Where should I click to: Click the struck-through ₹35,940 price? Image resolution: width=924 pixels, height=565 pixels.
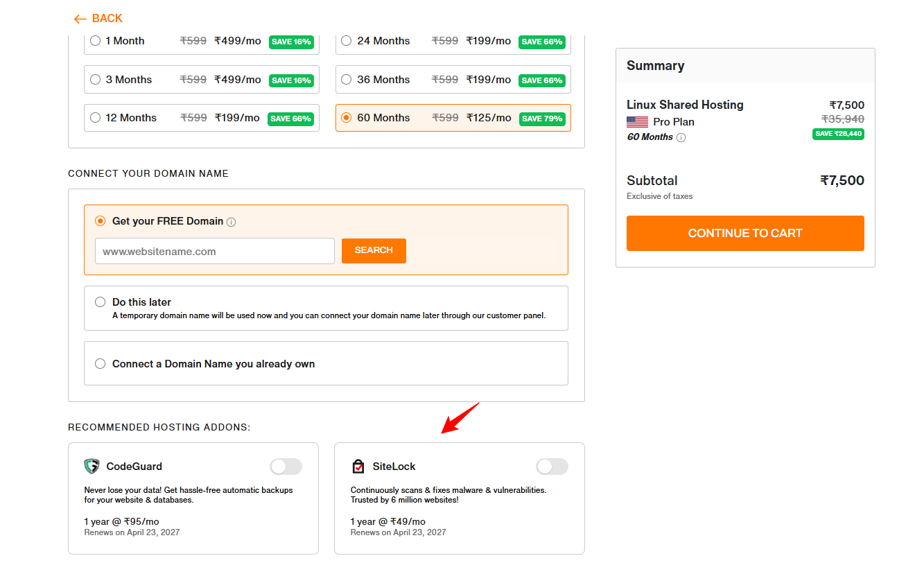pos(843,119)
